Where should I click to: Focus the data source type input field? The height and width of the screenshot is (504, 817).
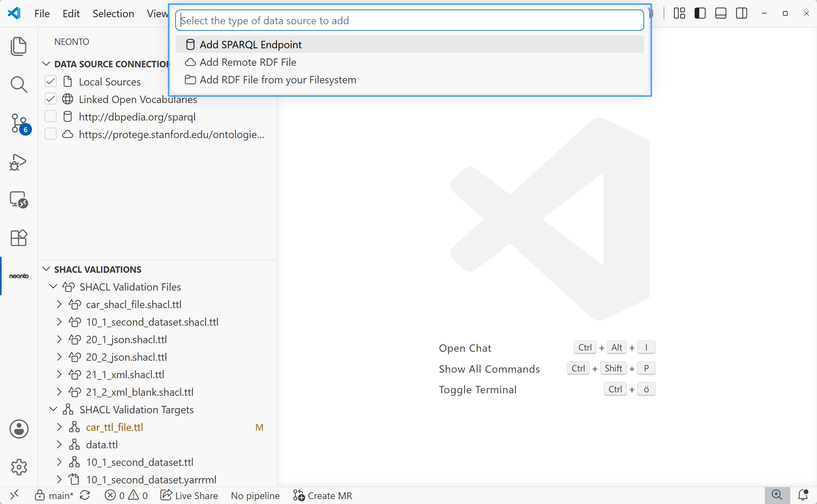(409, 20)
